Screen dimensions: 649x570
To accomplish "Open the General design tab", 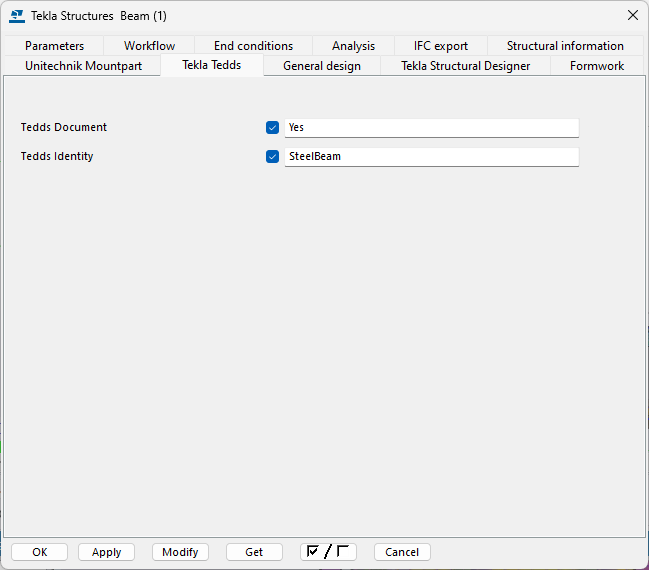I will coord(322,66).
